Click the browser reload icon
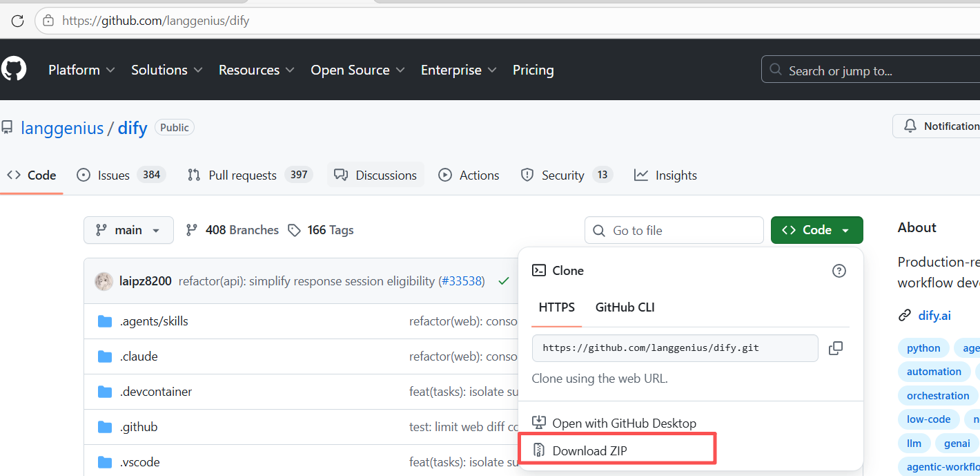This screenshot has height=476, width=980. tap(17, 21)
